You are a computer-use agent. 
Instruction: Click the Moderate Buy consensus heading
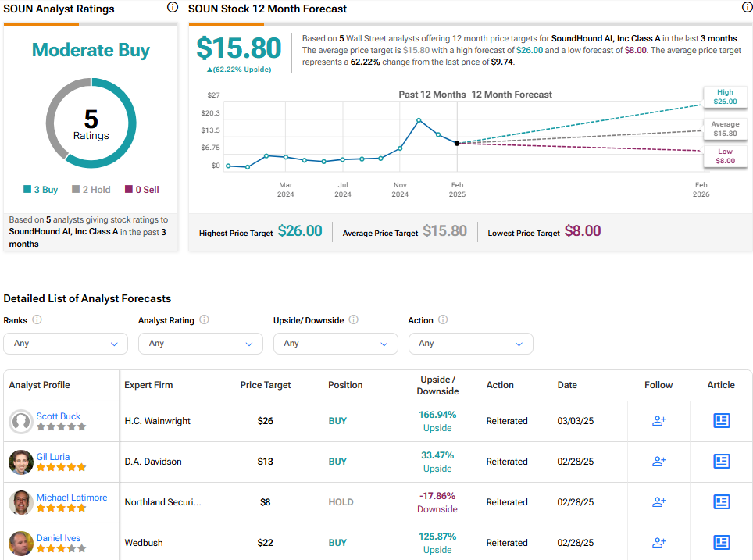coord(91,50)
